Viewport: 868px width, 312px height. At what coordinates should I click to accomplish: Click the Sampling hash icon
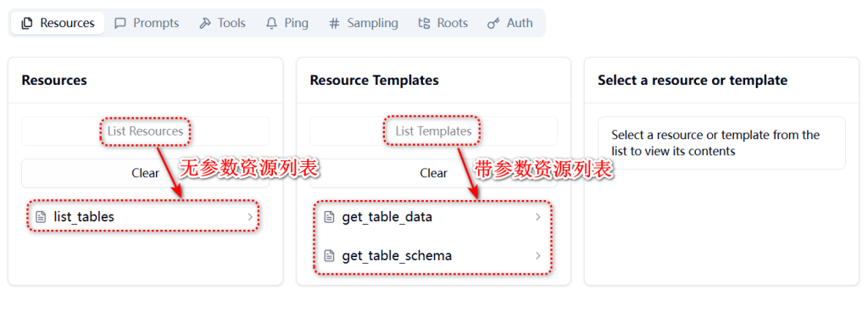point(334,23)
